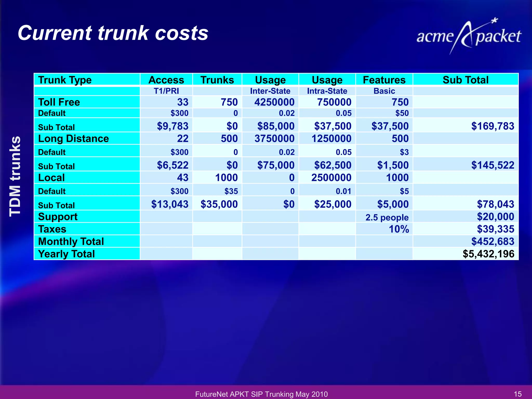This screenshot has height=399, width=532.
Task: Click the Long Distance inter-state usage 3750000
Action: coord(274,138)
